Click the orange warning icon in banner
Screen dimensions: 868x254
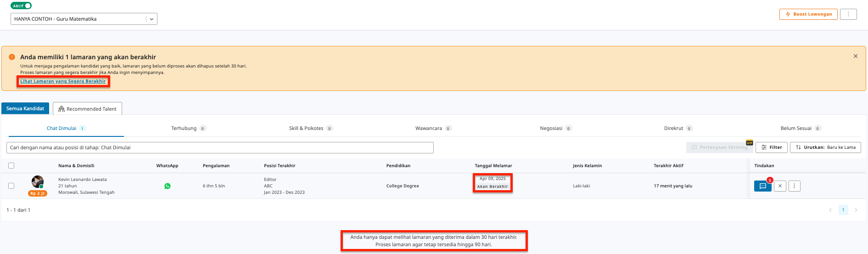coord(12,57)
